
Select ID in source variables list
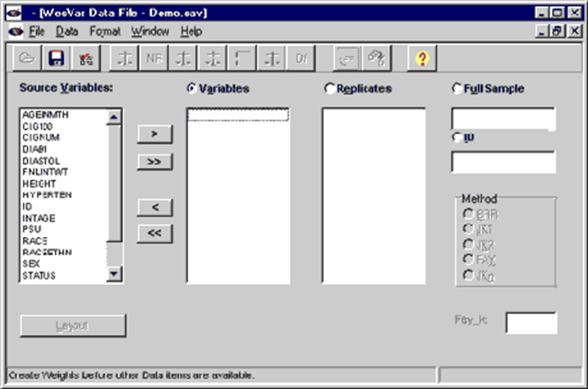[x=27, y=207]
